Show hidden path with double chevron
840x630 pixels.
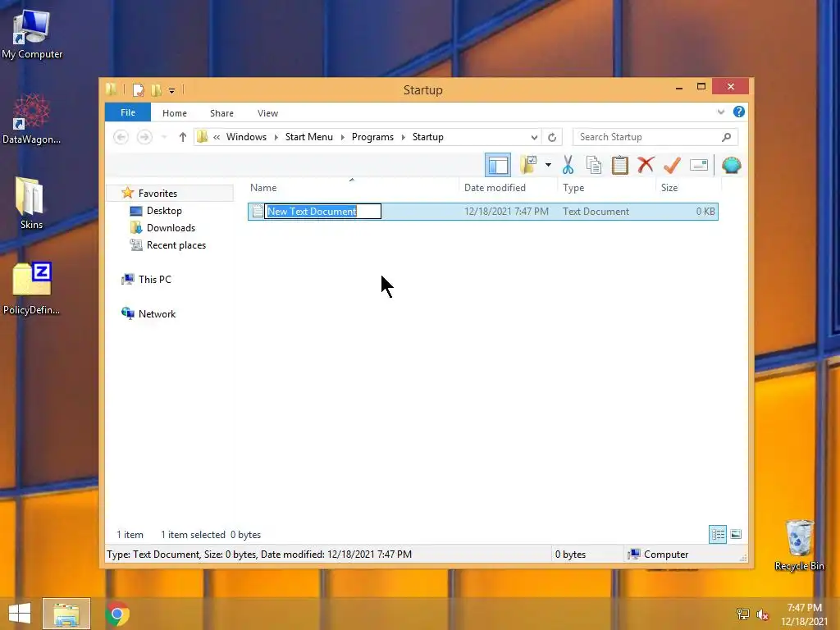point(217,137)
